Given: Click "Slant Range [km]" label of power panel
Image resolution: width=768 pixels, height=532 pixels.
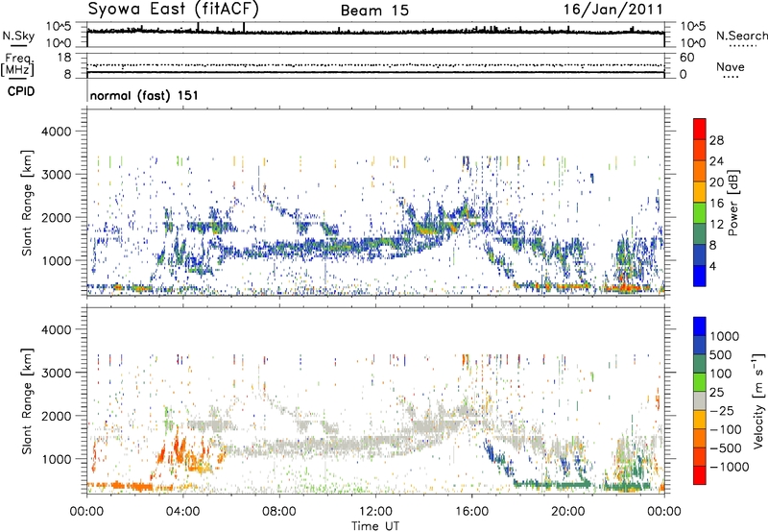Looking at the screenshot, I should [27, 203].
